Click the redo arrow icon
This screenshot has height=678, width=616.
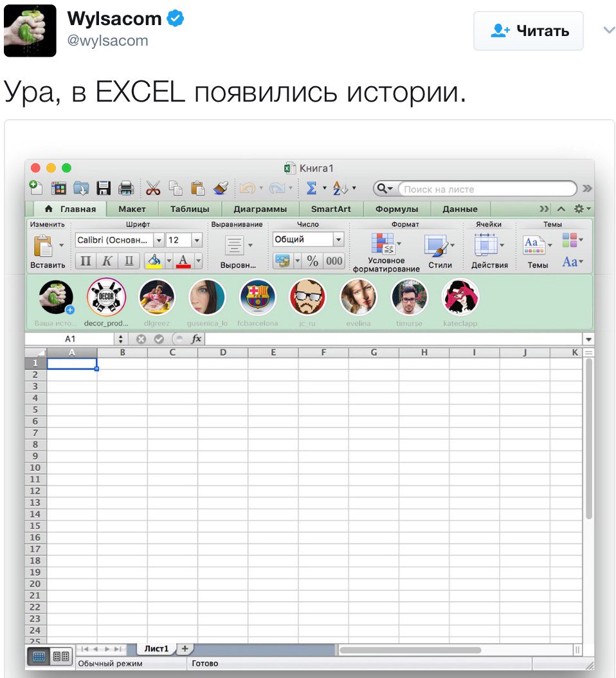[277, 188]
